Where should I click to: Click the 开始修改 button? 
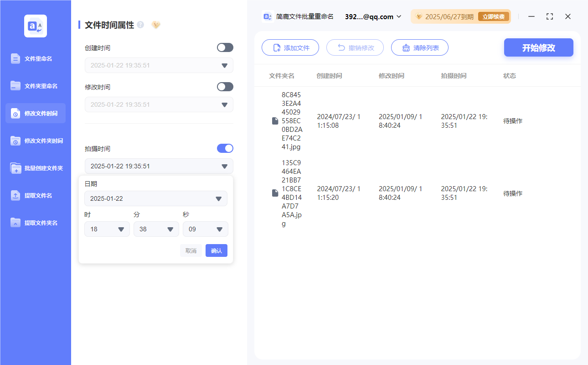click(x=538, y=47)
